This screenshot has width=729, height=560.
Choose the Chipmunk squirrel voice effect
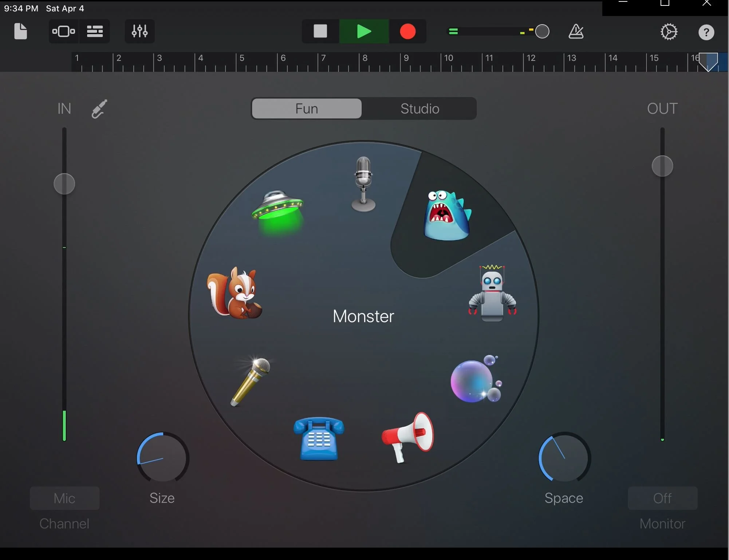tap(234, 293)
